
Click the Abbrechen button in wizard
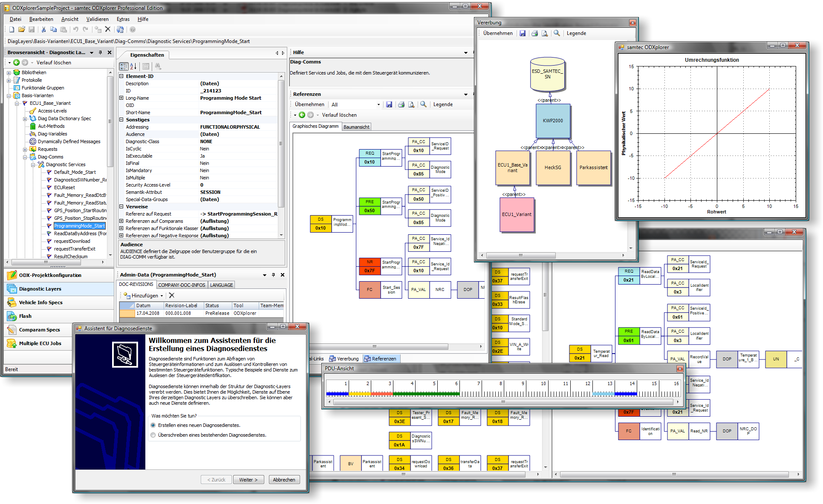[284, 480]
